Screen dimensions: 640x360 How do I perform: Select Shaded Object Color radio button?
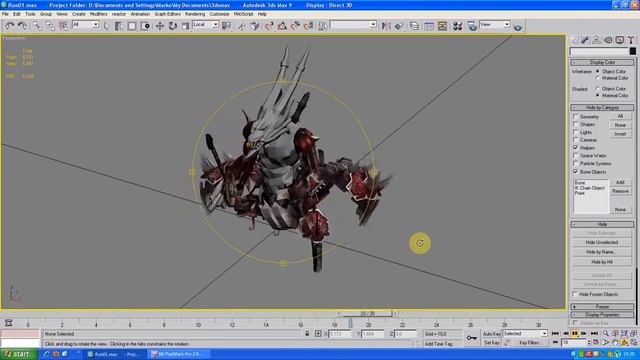pos(598,89)
